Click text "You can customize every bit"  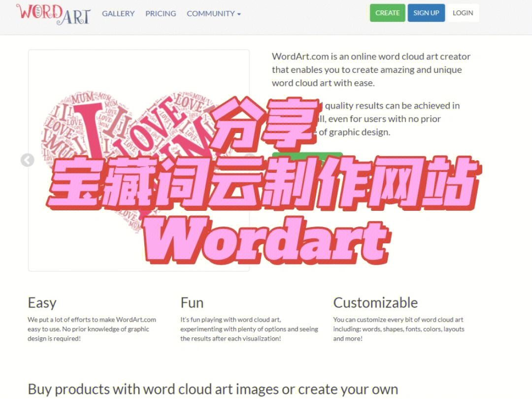[371, 320]
